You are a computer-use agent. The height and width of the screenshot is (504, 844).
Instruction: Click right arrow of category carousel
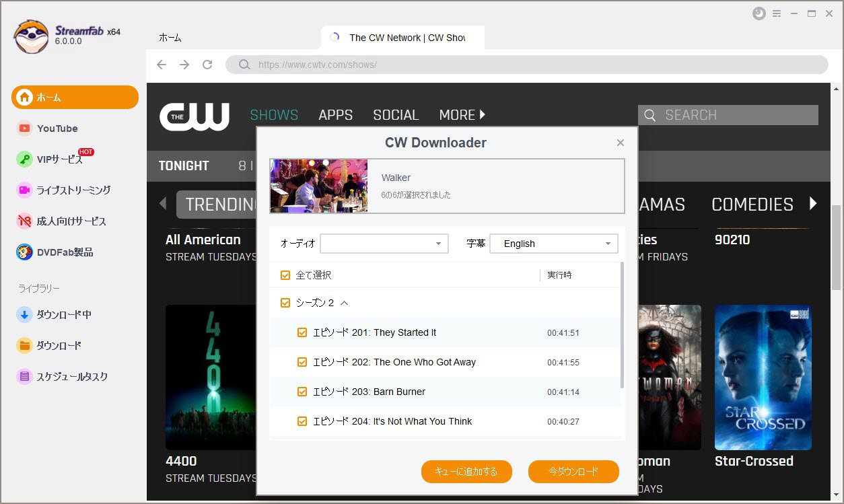click(x=813, y=203)
